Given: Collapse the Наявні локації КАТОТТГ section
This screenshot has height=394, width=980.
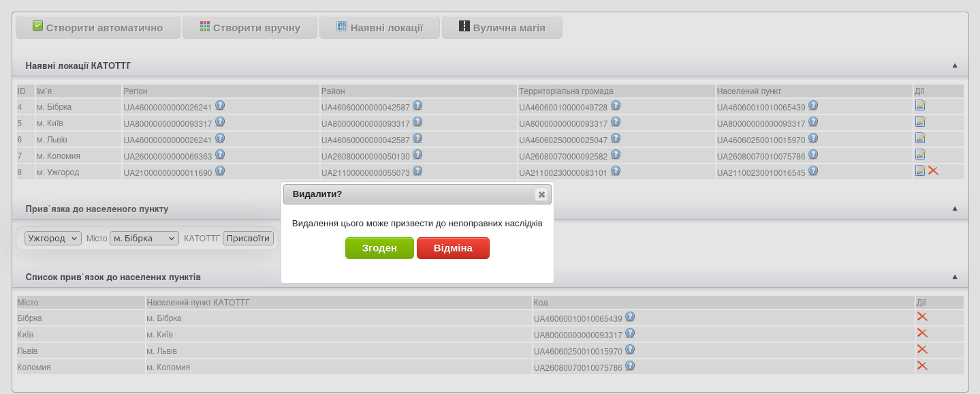Looking at the screenshot, I should tap(955, 65).
